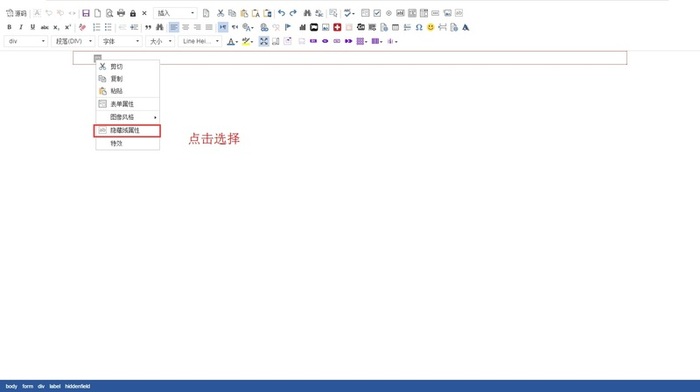700x392 pixels.
Task: Click the Insert Image icon
Action: (325, 27)
